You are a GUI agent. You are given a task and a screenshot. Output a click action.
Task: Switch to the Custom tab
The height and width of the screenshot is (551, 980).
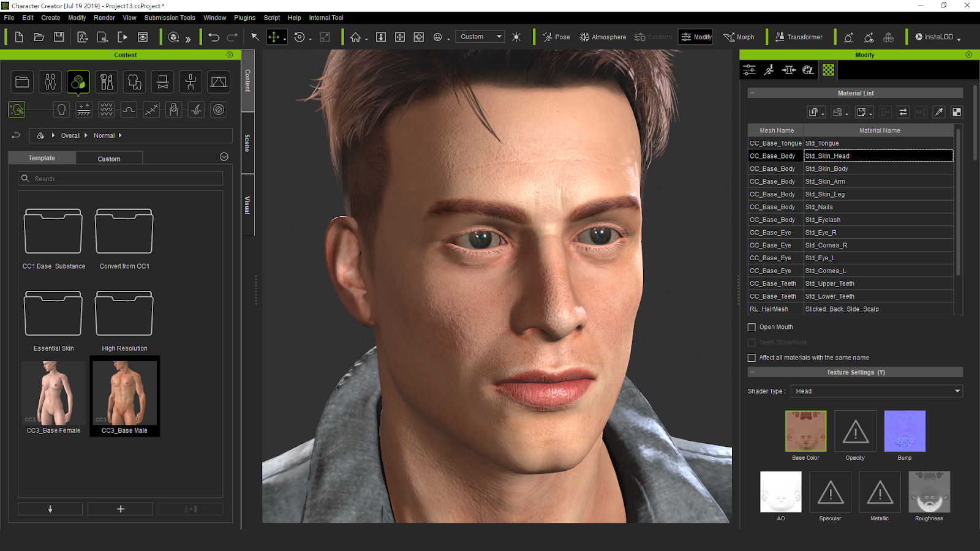[109, 159]
